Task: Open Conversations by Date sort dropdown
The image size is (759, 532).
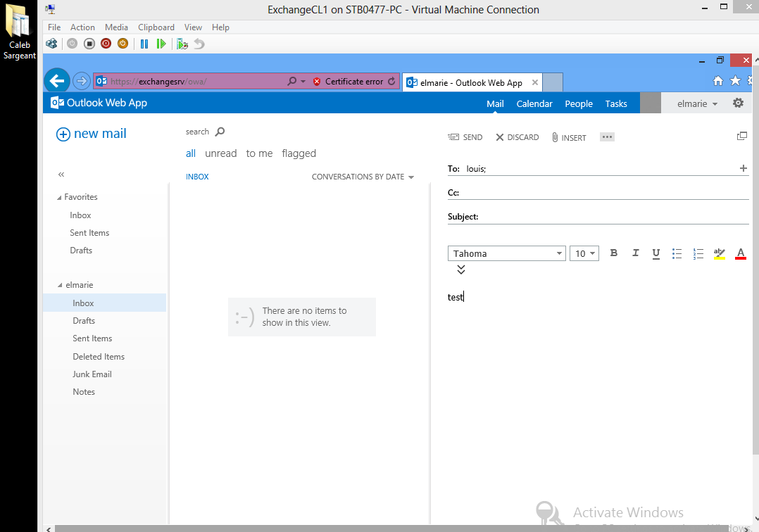Action: click(363, 177)
